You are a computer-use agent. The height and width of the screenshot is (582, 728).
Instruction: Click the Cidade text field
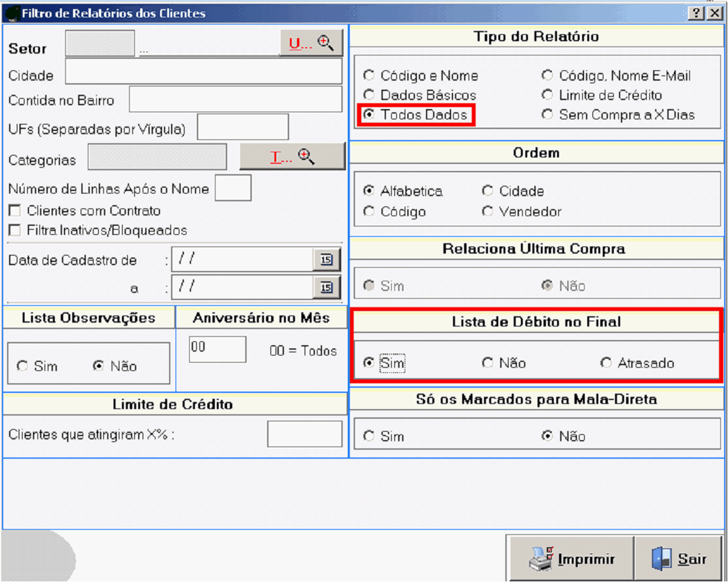click(x=203, y=72)
